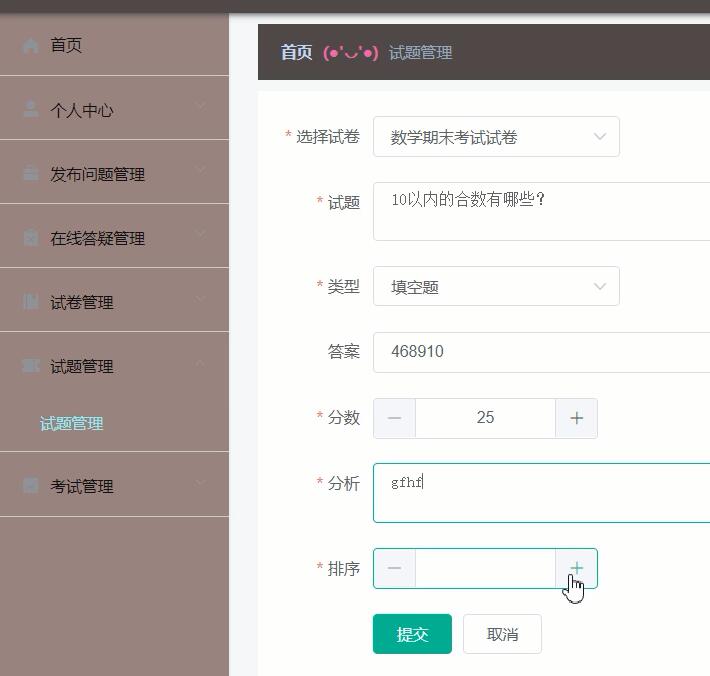Expand the 发布问题管理 chevron
This screenshot has width=710, height=676.
pos(201,170)
